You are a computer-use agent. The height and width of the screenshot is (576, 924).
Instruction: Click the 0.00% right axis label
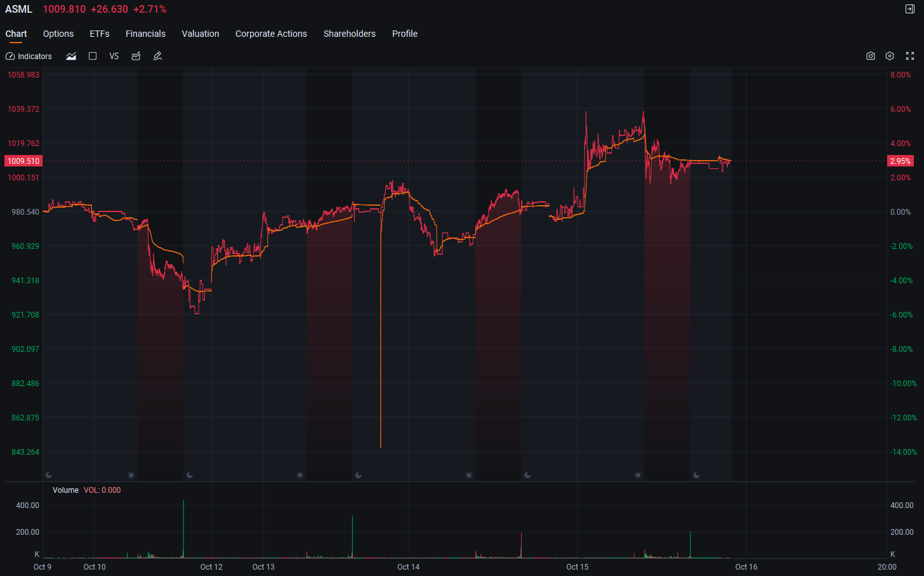point(901,212)
